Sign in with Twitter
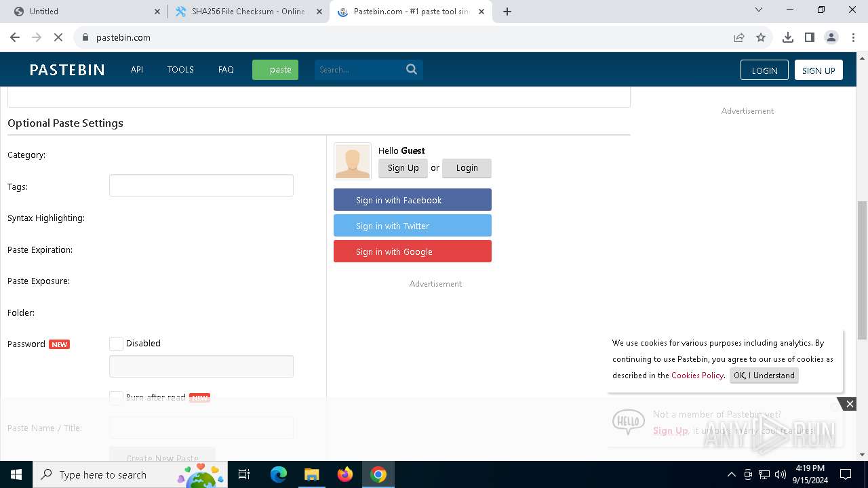 [412, 226]
